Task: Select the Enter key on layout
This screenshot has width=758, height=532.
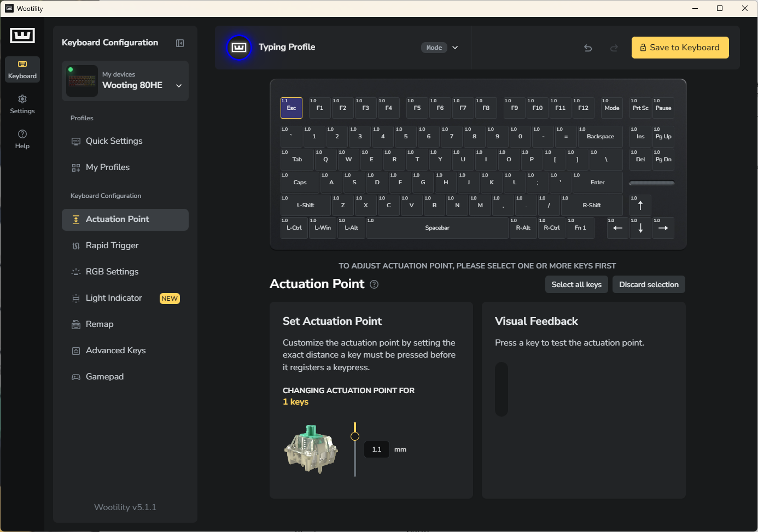Action: [x=597, y=183]
